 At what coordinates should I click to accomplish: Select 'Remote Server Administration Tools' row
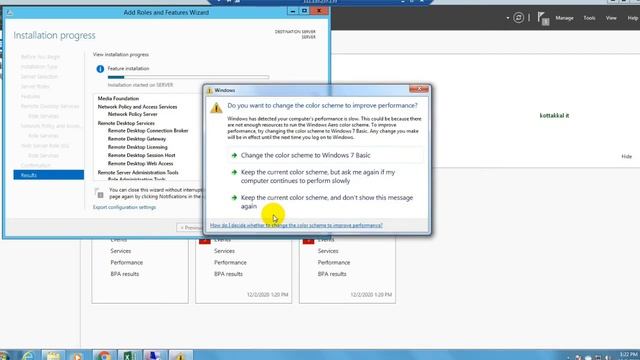point(138,173)
